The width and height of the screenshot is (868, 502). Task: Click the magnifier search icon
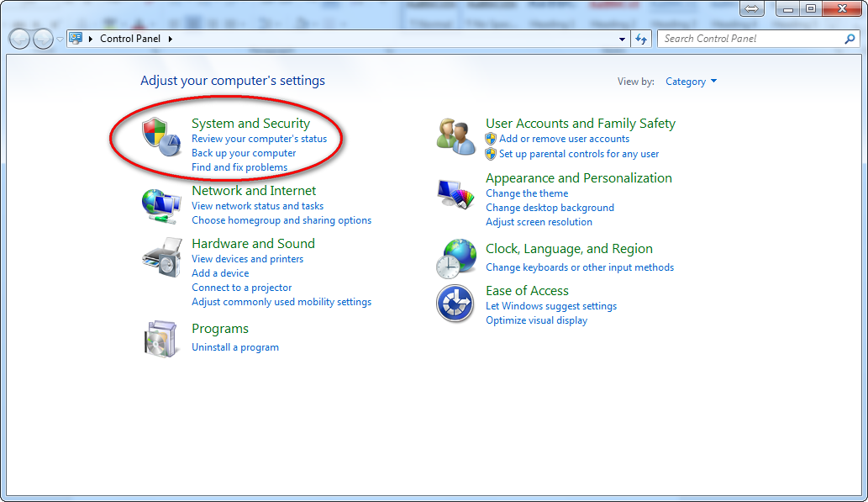coord(850,39)
